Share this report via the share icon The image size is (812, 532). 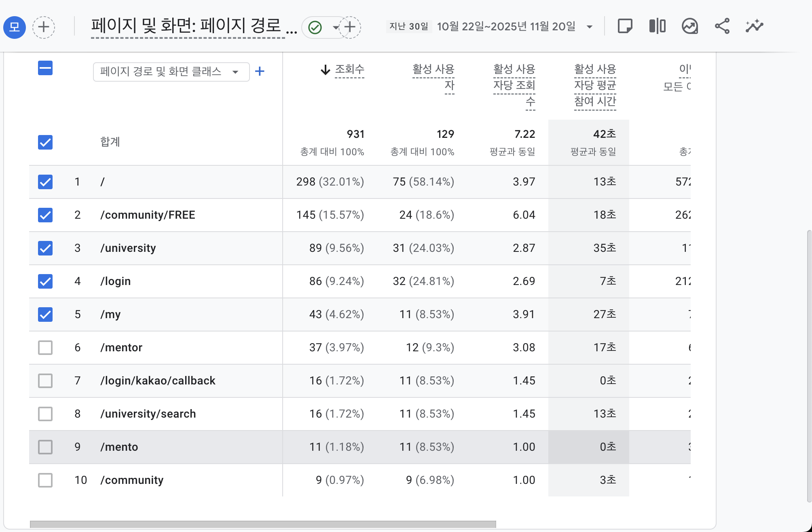[x=722, y=25]
